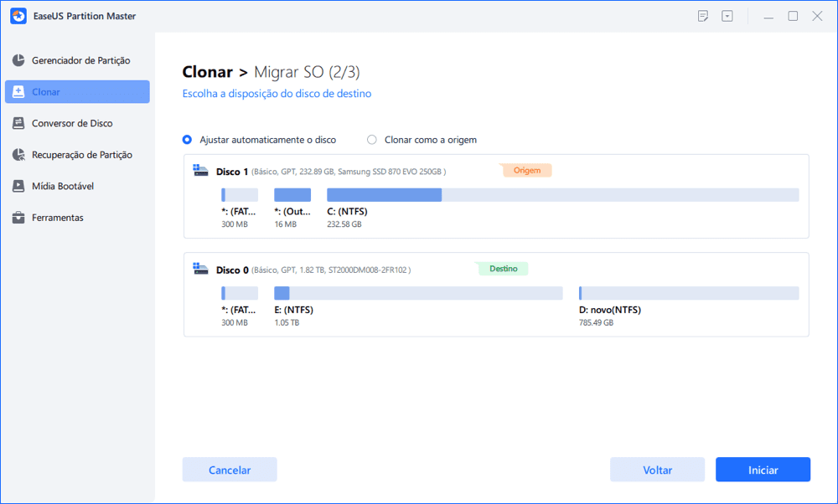Click the Disco 1 drive icon
The image size is (838, 504).
(201, 171)
